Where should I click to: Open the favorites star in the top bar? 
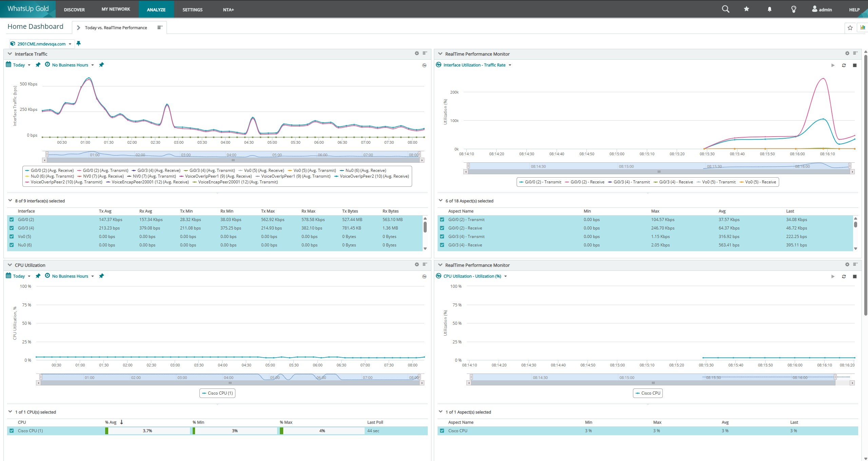(x=746, y=9)
